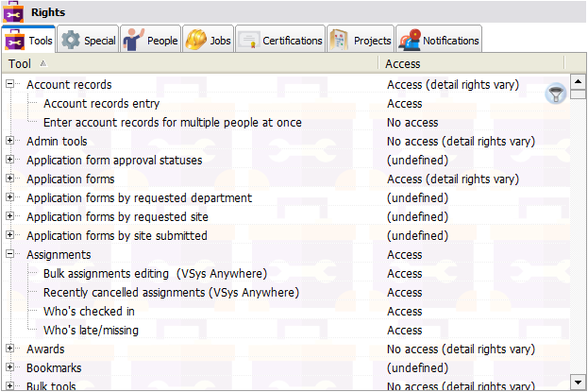Sort by the Tool column header
Viewport: 588px width, 392px height.
[x=189, y=63]
